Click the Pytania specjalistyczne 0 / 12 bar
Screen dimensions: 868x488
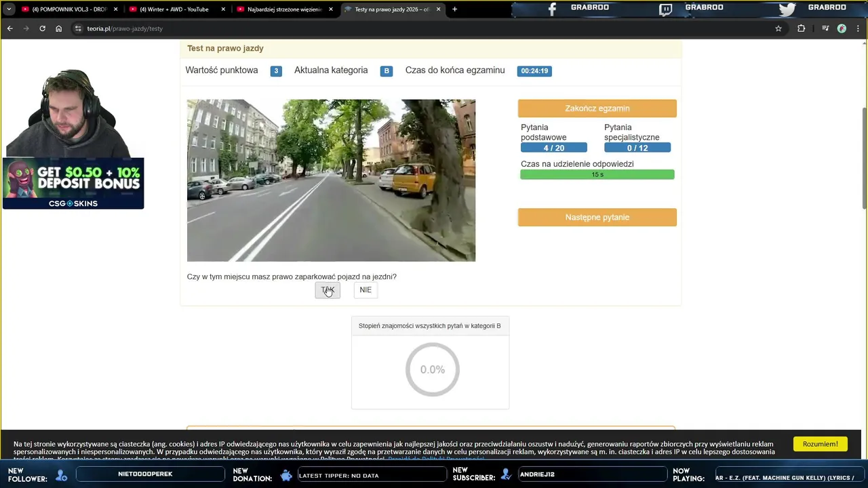pyautogui.click(x=637, y=148)
